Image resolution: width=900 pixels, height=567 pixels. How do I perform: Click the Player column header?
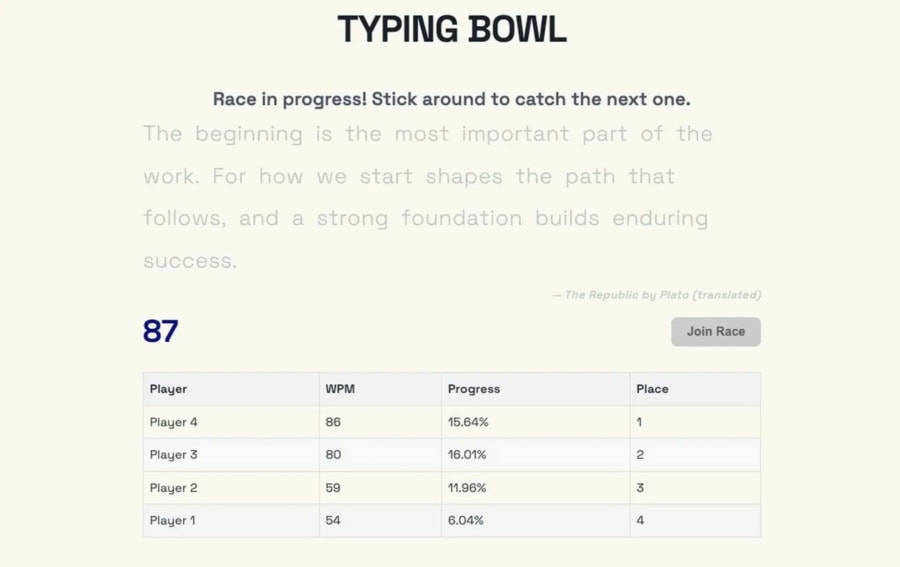pos(169,389)
